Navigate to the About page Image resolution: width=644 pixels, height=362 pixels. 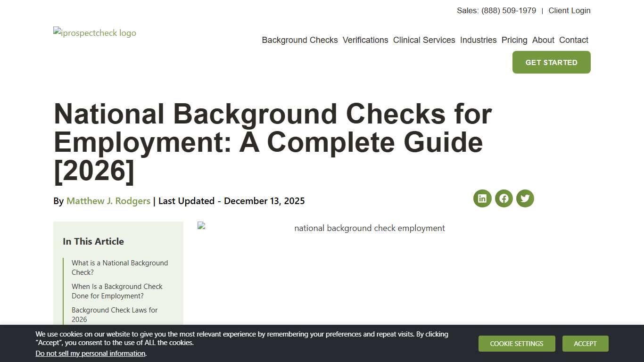(543, 40)
